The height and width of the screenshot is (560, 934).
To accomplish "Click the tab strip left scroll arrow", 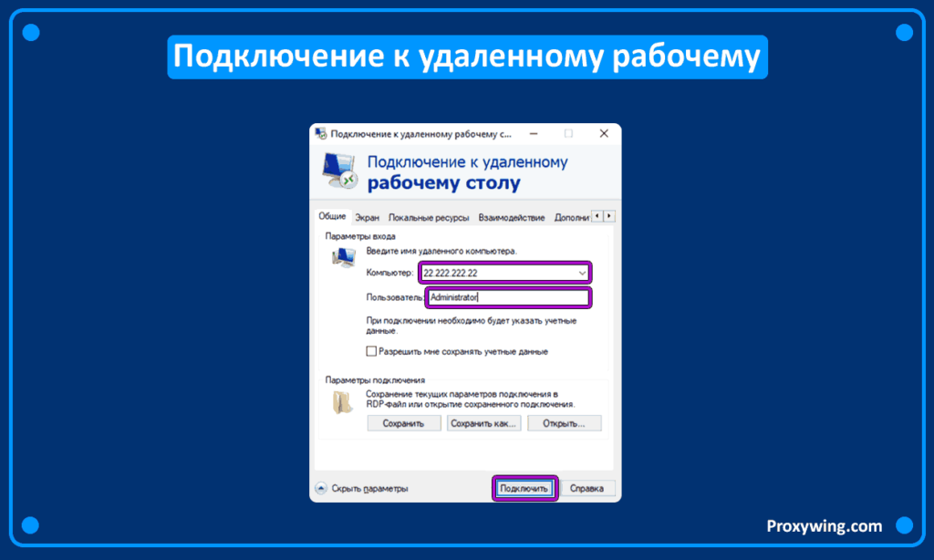I will [x=597, y=216].
